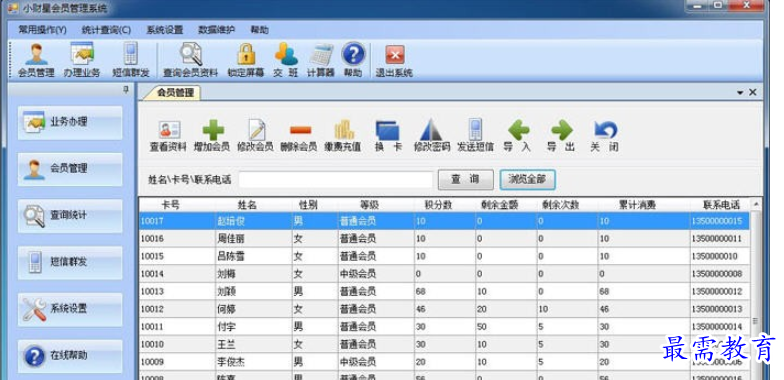This screenshot has height=380, width=784.
Task: Pin the left sidebar panel
Action: click(126, 90)
